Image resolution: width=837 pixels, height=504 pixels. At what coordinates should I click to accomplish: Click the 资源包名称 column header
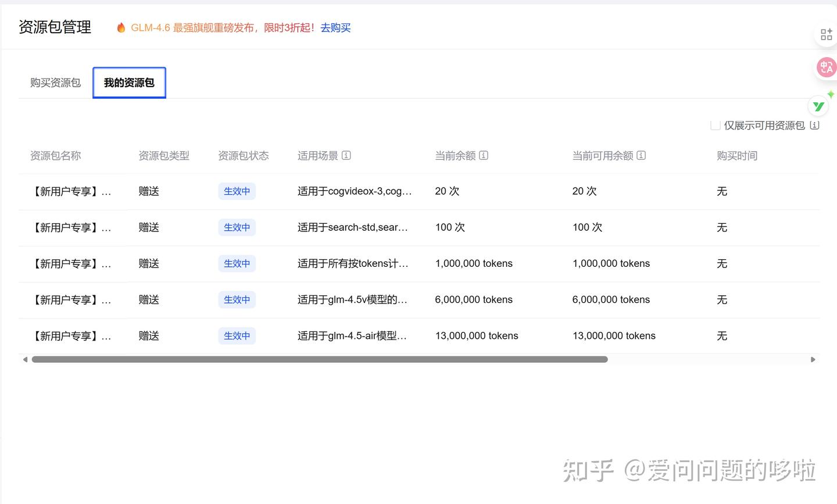[55, 155]
